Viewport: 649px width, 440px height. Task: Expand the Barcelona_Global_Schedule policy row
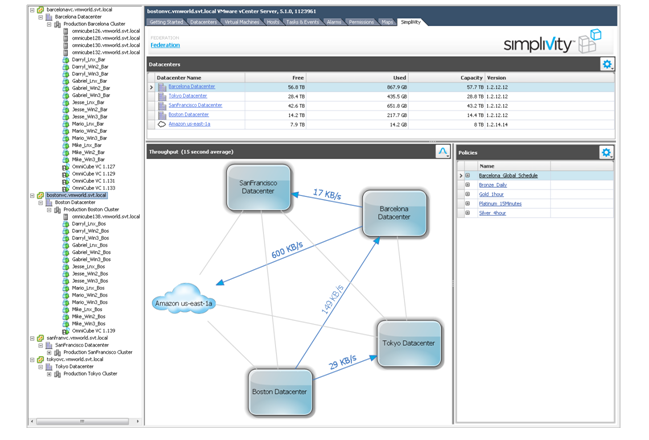[x=468, y=176]
